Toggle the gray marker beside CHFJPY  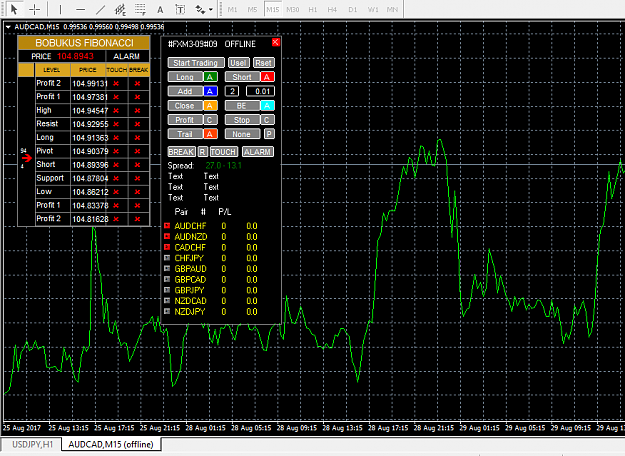[167, 258]
